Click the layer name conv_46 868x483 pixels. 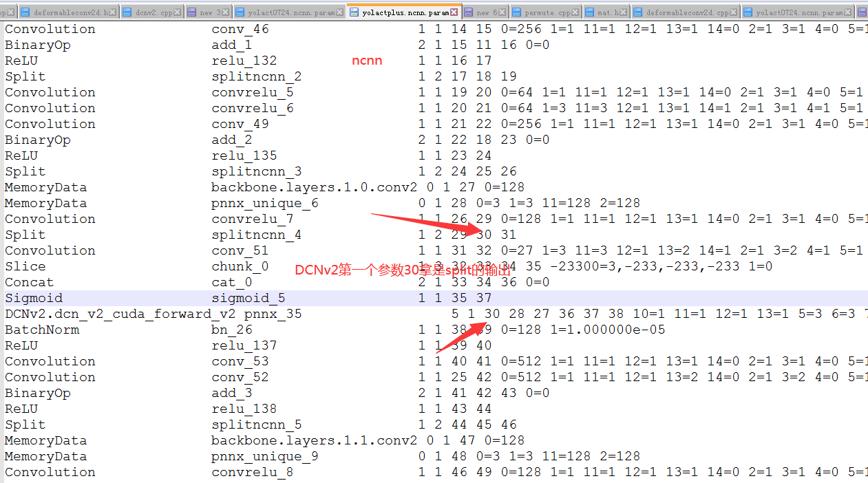click(x=240, y=29)
